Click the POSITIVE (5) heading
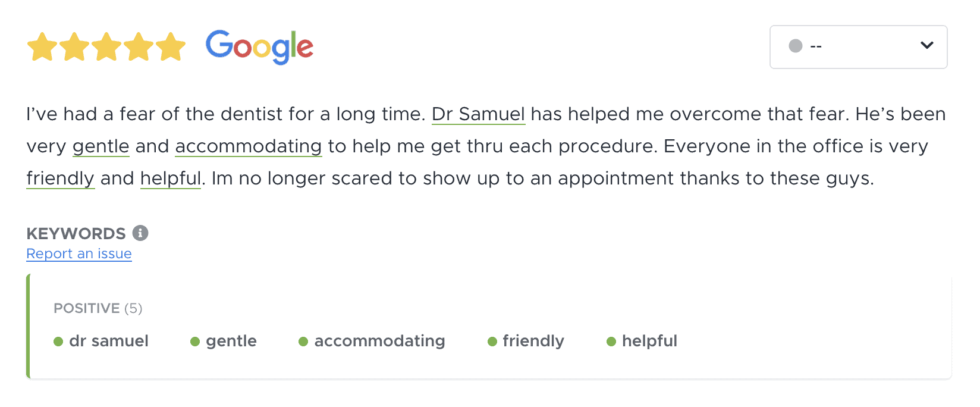Image resolution: width=980 pixels, height=407 pixels. 98,308
